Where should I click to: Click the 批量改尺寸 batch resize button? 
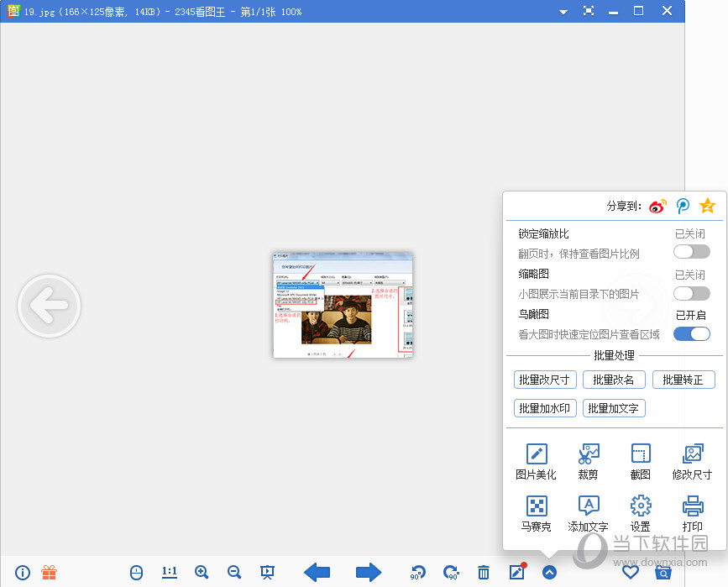(x=543, y=380)
